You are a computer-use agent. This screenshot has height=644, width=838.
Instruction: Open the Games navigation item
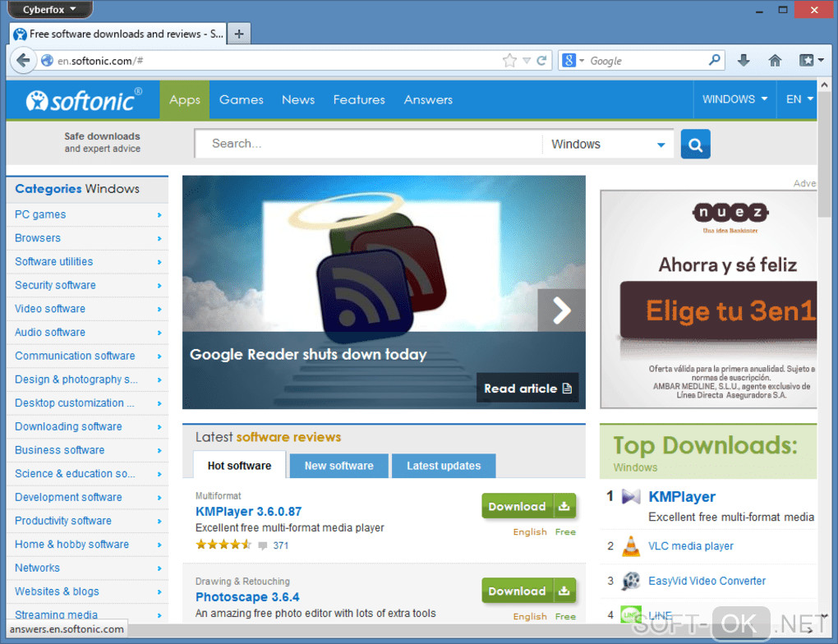241,99
